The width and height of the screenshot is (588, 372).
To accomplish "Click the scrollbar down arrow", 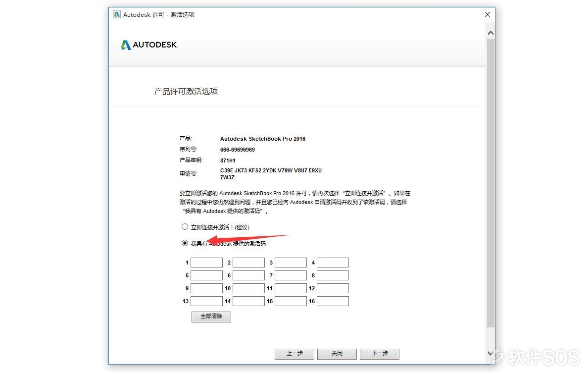I will click(x=490, y=353).
